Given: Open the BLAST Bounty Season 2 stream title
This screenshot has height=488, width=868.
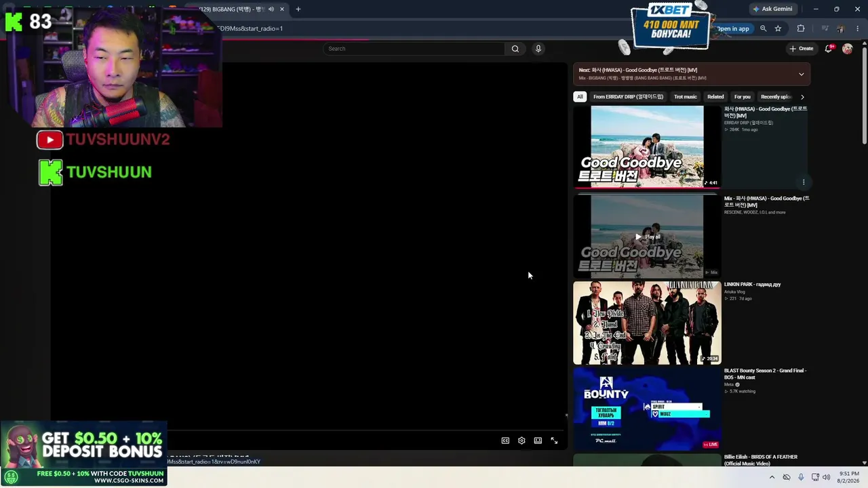Looking at the screenshot, I should [765, 374].
